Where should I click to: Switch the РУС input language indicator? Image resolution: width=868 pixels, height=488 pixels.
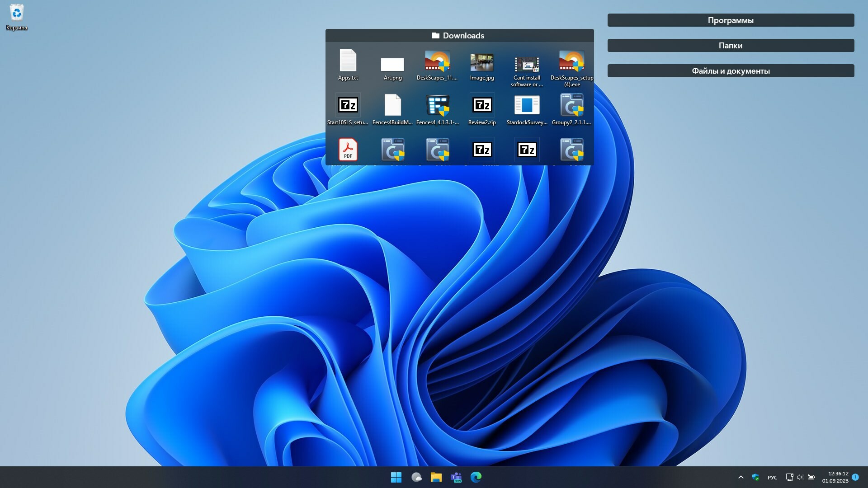coord(772,478)
